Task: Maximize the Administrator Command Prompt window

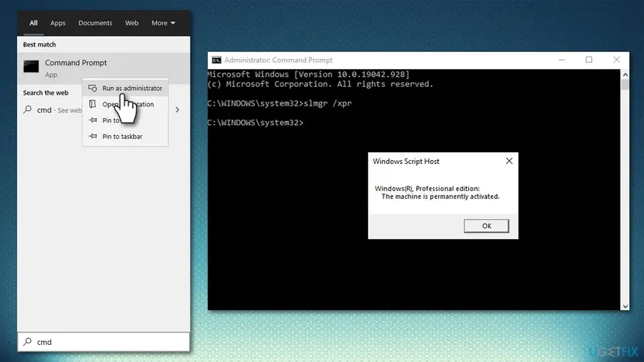Action: pos(589,60)
